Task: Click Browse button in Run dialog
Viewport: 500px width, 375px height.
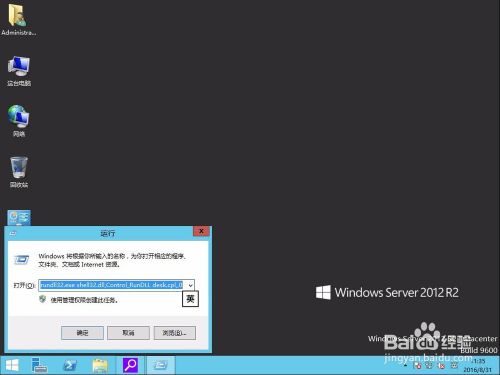Action: 175,333
